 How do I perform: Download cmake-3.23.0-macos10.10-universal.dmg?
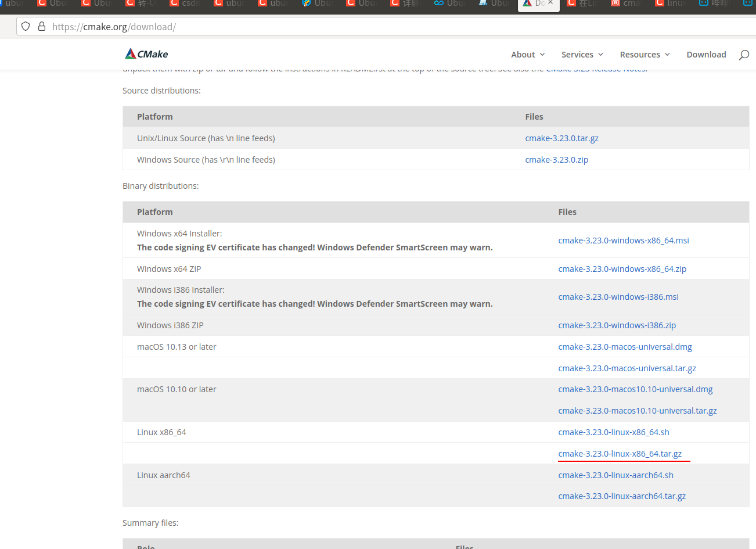click(635, 389)
